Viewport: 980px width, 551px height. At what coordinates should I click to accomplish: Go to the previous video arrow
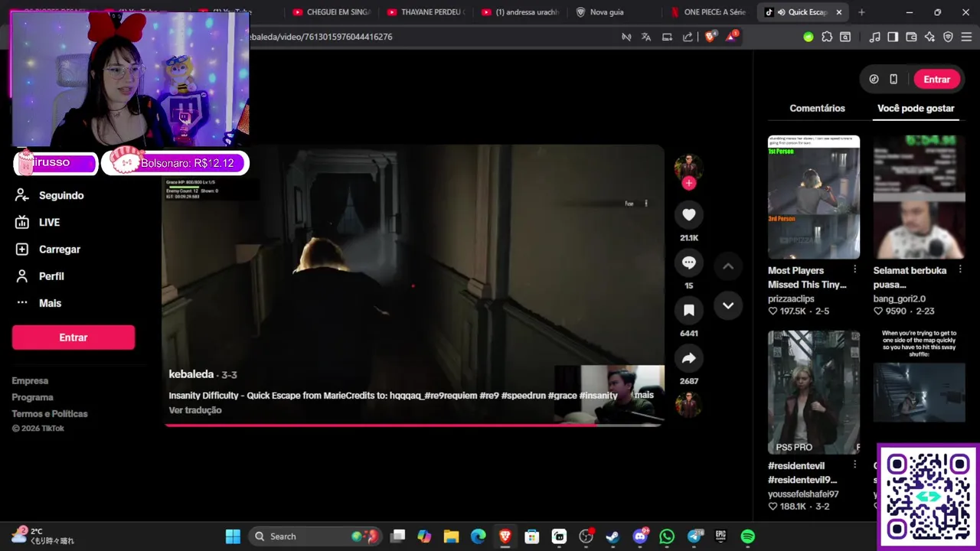[x=728, y=266]
